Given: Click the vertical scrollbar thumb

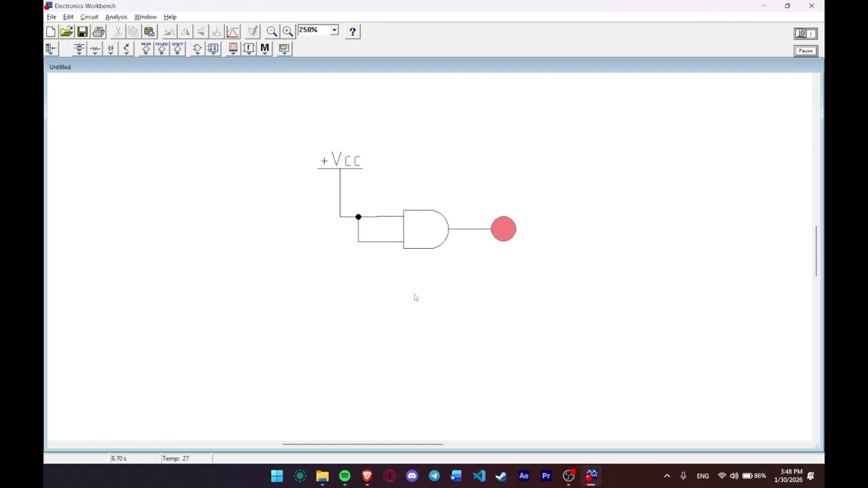Looking at the screenshot, I should pos(816,250).
